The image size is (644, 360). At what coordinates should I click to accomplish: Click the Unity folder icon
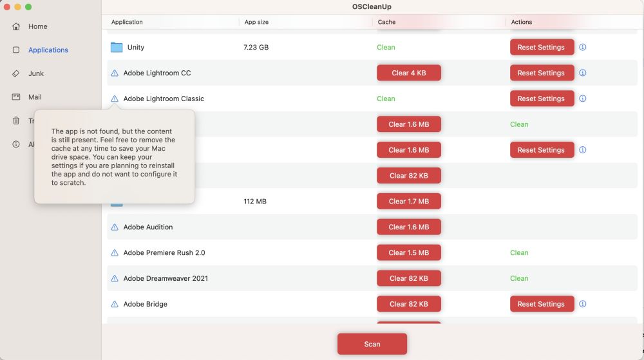coord(117,47)
